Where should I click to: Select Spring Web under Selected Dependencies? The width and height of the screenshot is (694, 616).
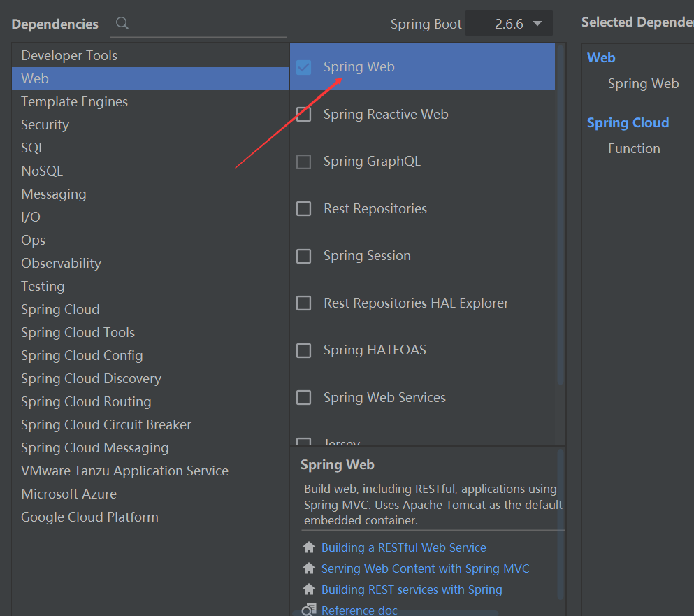[643, 84]
